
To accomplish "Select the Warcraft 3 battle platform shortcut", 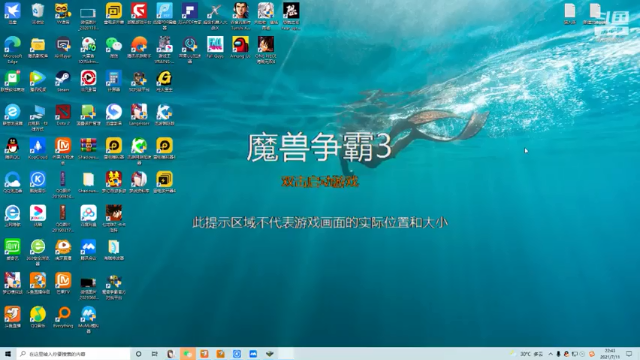I will 113,287.
